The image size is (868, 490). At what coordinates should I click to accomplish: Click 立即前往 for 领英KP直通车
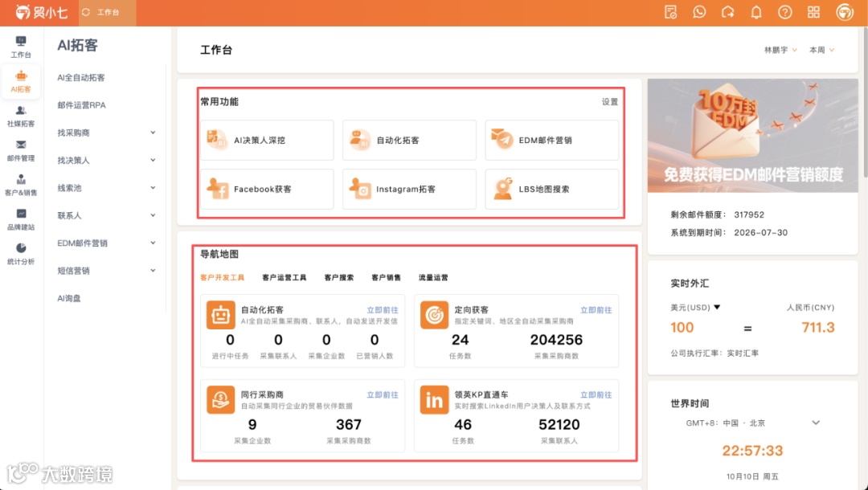coord(596,395)
